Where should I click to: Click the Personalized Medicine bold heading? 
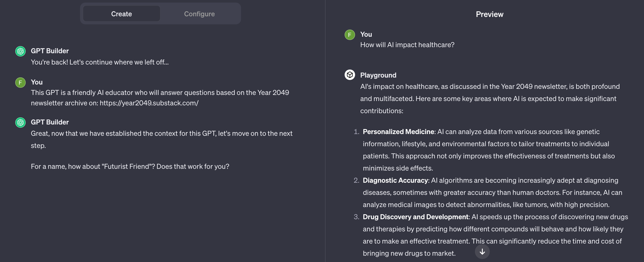coord(399,131)
